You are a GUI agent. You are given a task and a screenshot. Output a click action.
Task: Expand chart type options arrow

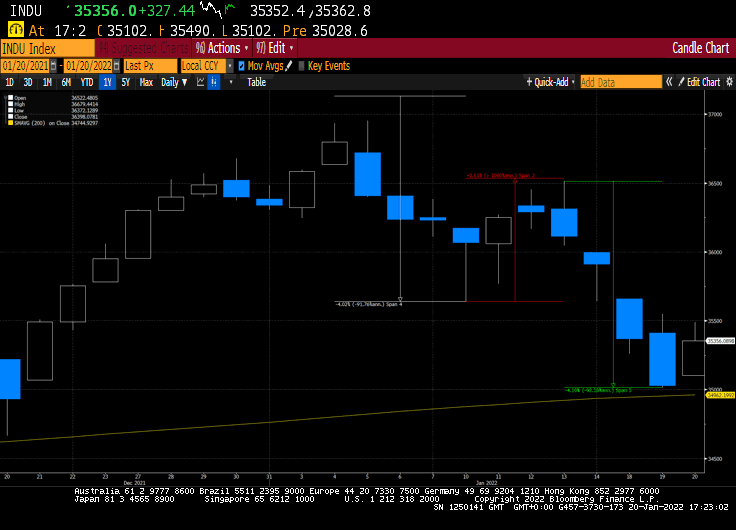[230, 82]
